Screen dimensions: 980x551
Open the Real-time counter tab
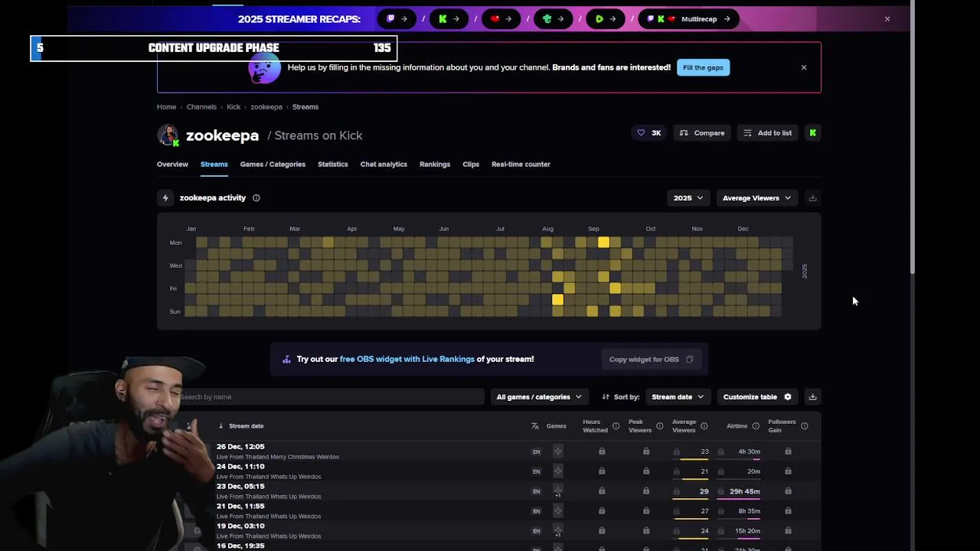click(x=521, y=165)
